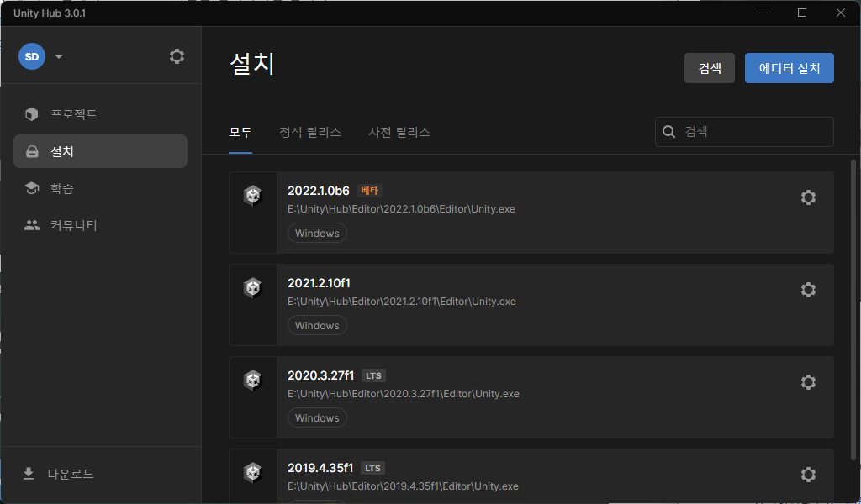Open the SD account avatar
861x504 pixels.
click(32, 56)
